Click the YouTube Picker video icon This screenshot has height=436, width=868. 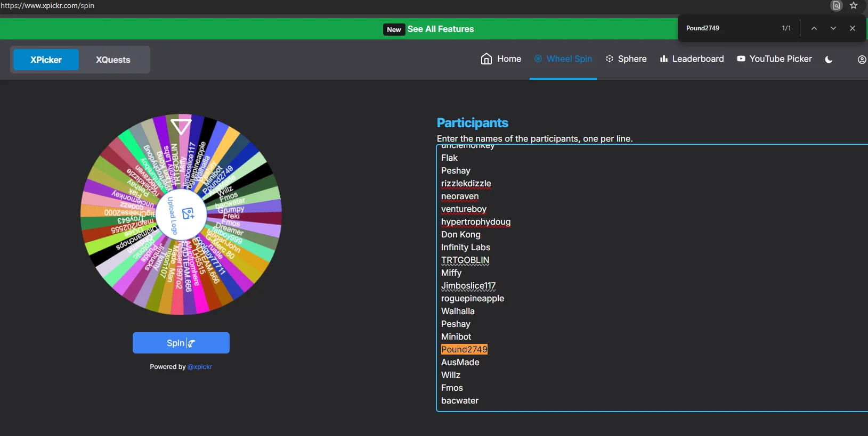(741, 59)
